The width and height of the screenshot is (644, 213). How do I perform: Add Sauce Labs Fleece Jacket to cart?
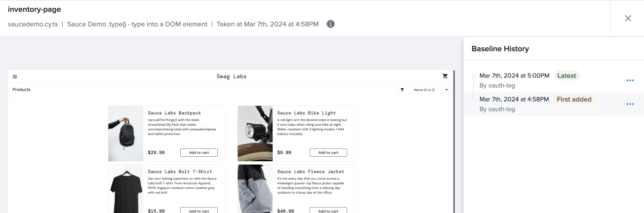(x=328, y=211)
